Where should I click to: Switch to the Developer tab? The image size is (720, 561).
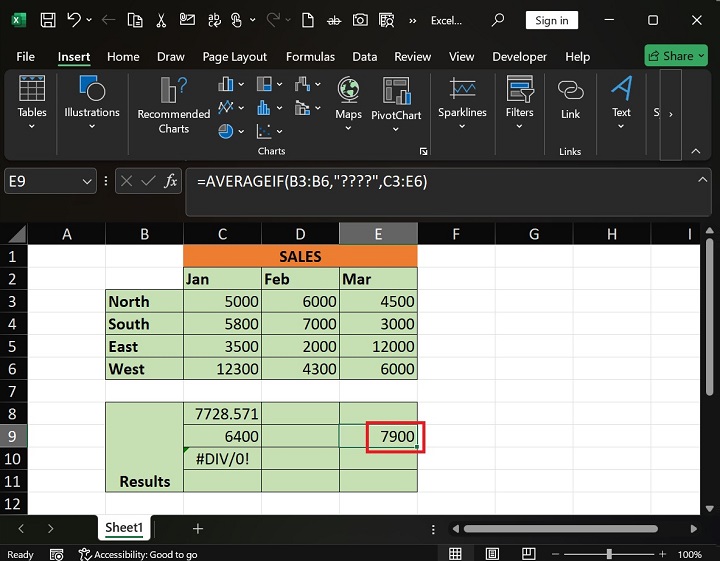pos(519,57)
